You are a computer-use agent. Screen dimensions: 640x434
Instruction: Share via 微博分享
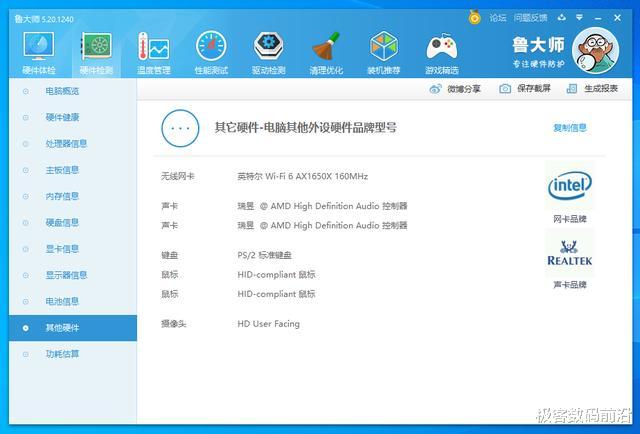455,89
